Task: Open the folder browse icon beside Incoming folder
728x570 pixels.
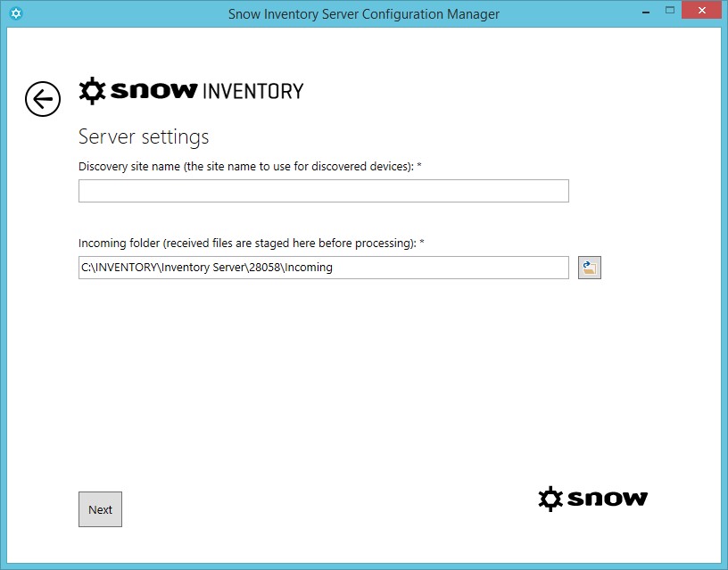Action: tap(589, 268)
